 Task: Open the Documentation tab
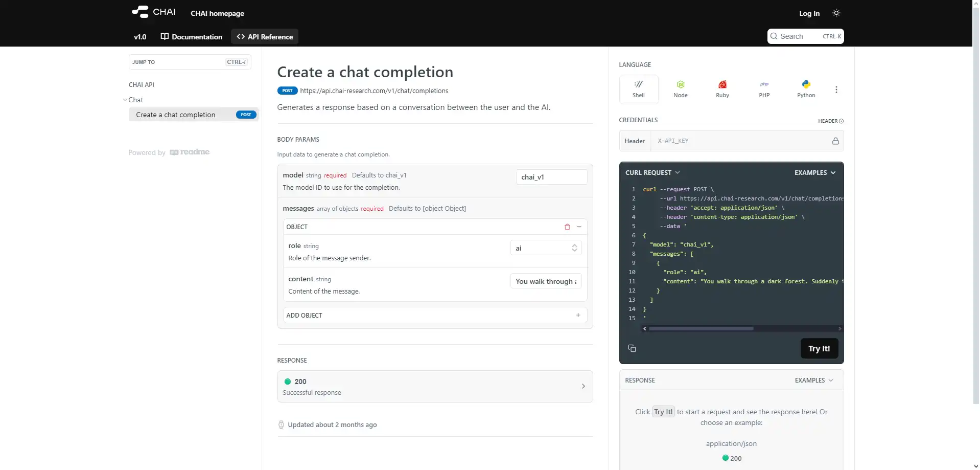[192, 37]
